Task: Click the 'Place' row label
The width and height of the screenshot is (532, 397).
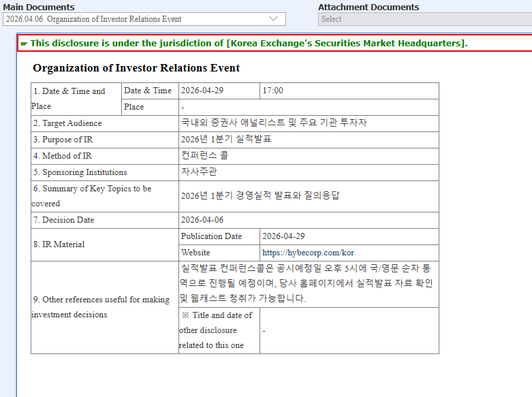Action: [x=134, y=107]
